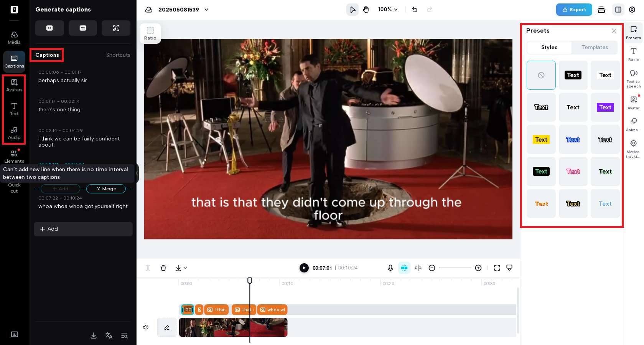Mute the video track
This screenshot has width=644, height=345.
point(146,327)
